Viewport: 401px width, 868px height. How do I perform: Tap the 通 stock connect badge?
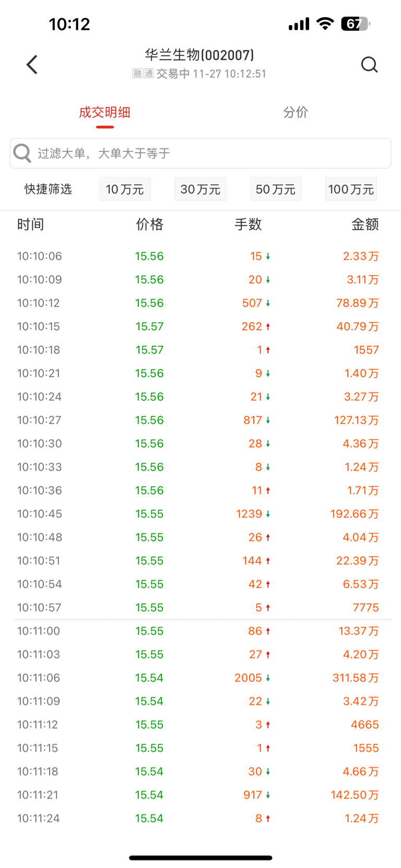point(149,74)
